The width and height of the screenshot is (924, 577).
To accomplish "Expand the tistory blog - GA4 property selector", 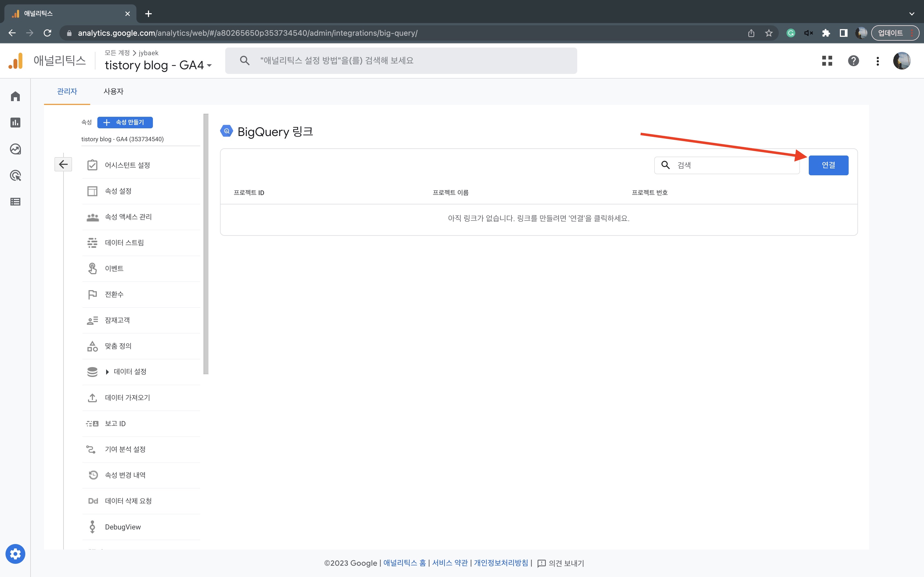I will (158, 65).
